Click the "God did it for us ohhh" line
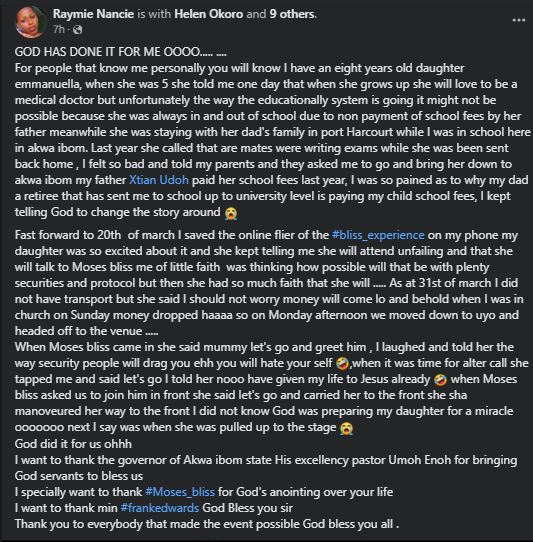The image size is (533, 542). click(73, 444)
